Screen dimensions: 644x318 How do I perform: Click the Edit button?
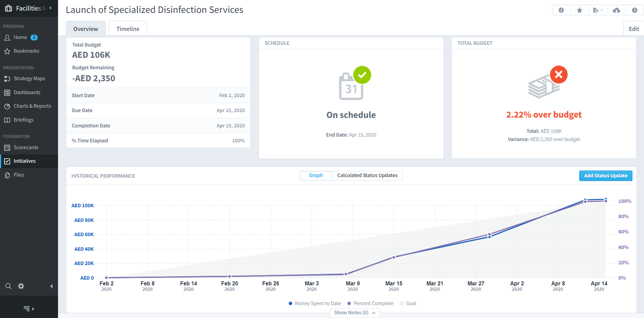tap(634, 29)
